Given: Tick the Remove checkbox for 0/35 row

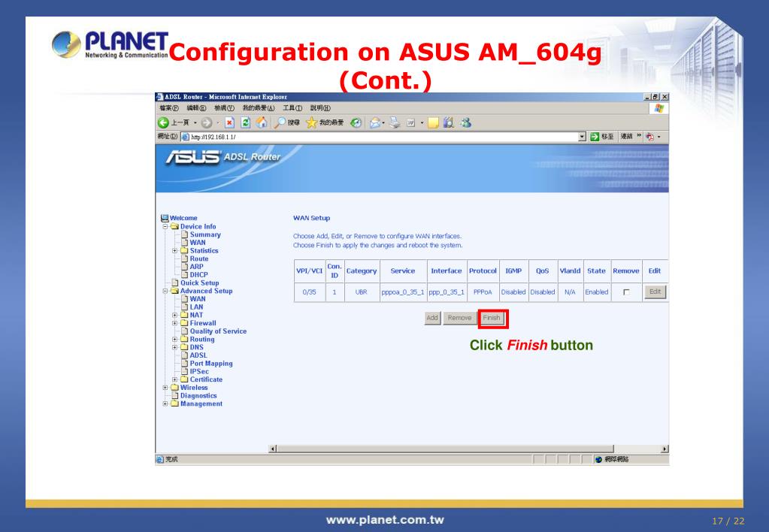Looking at the screenshot, I should pyautogui.click(x=626, y=292).
